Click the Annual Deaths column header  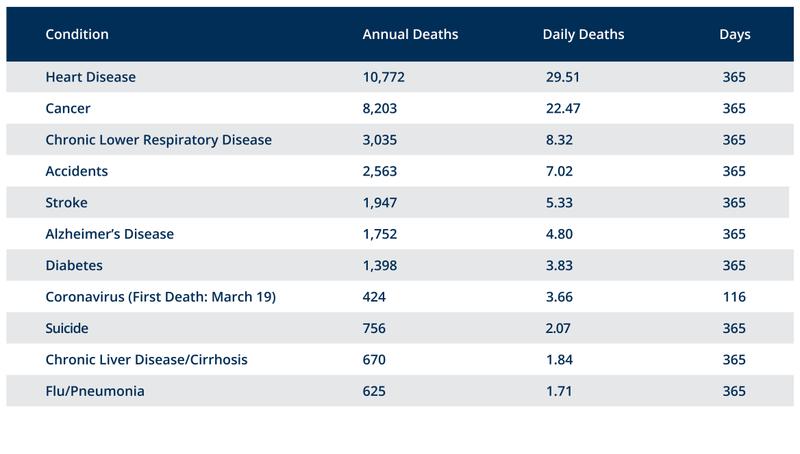tap(410, 34)
